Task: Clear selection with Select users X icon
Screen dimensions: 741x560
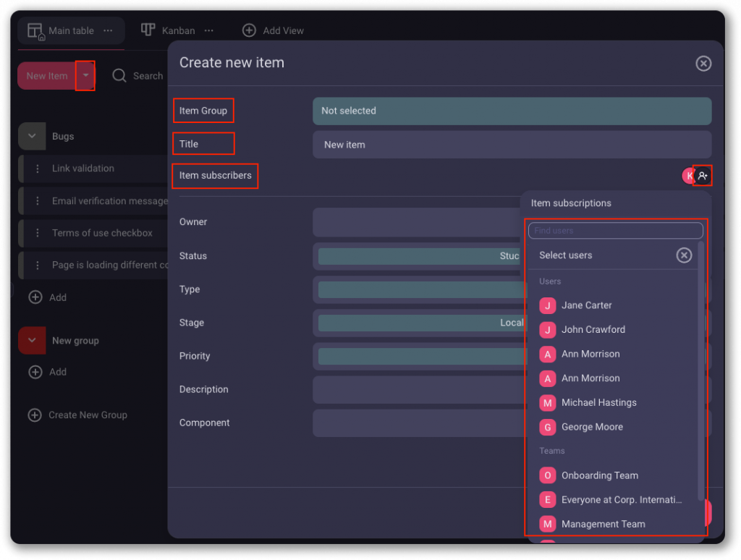Action: click(x=684, y=255)
